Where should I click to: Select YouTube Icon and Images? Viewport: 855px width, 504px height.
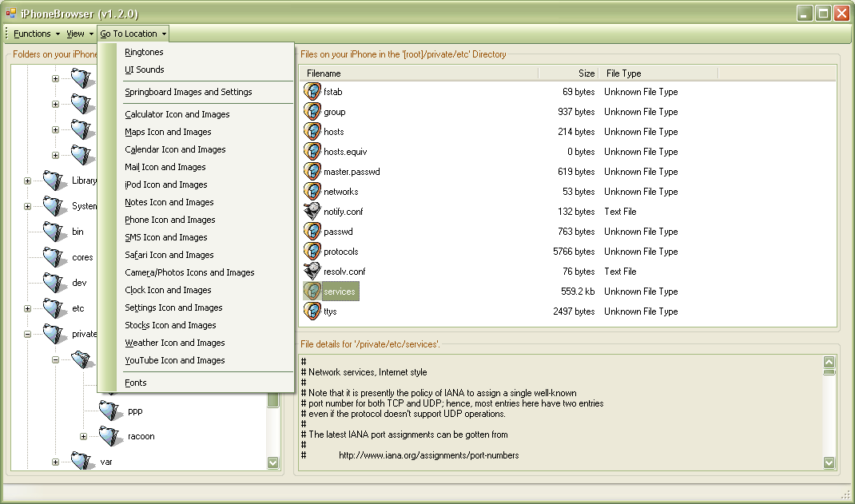pos(174,360)
